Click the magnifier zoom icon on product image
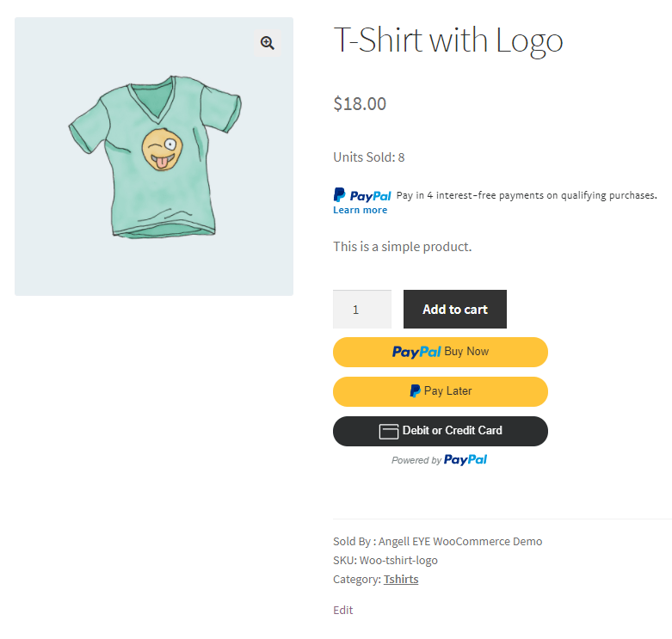 [x=268, y=43]
